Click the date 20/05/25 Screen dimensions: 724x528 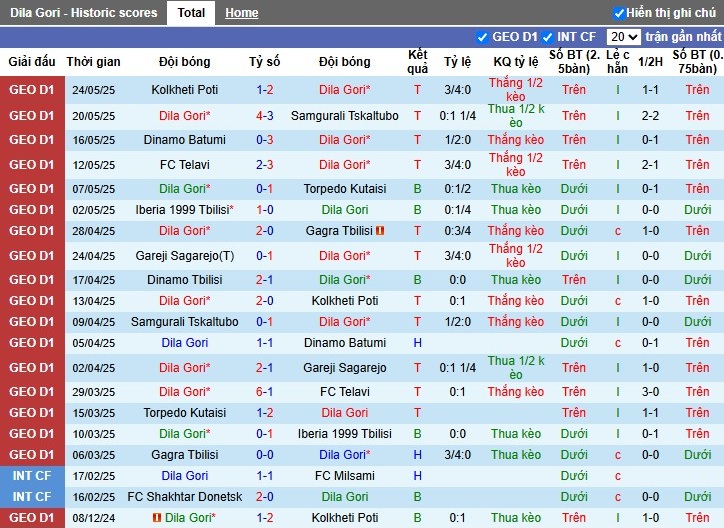coord(93,116)
